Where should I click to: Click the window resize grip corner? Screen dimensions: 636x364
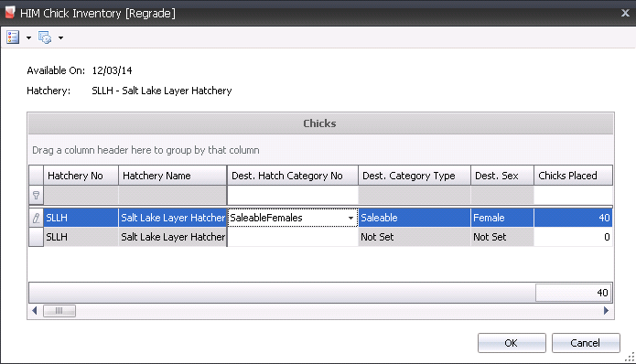tap(630, 357)
